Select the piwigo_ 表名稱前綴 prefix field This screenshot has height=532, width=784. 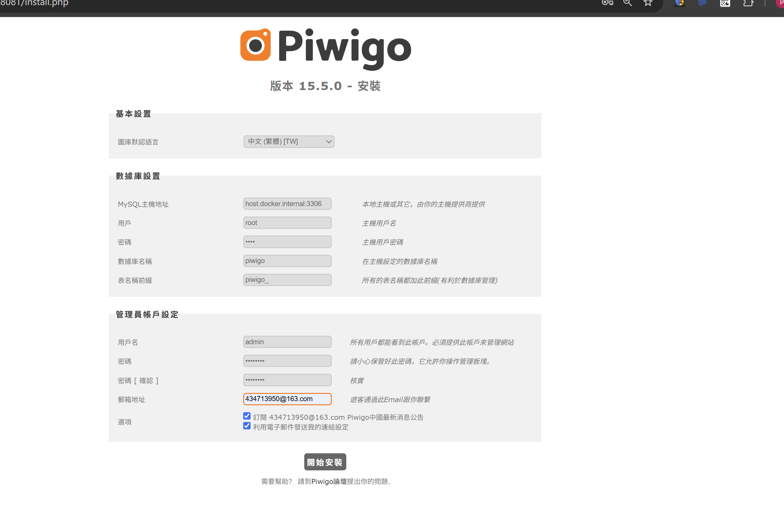point(287,279)
